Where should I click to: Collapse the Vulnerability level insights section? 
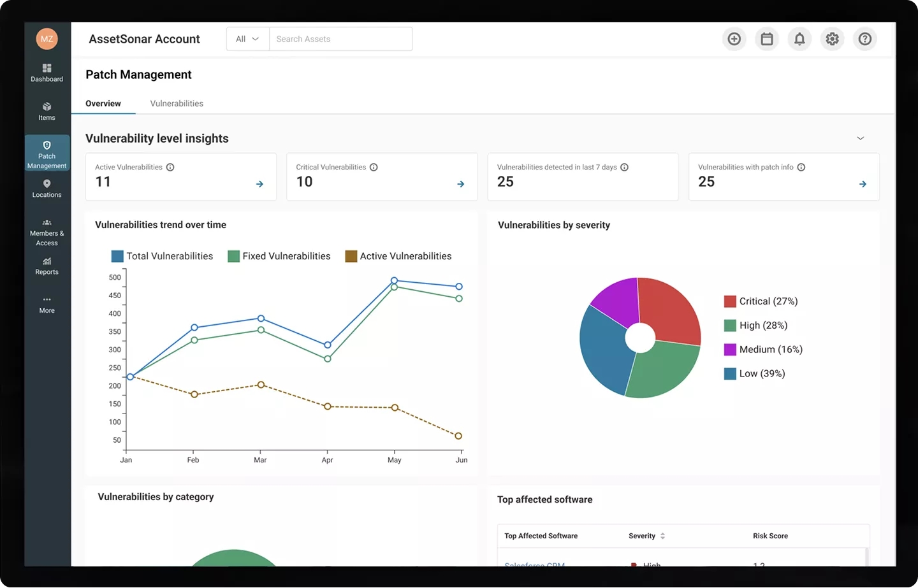point(860,138)
